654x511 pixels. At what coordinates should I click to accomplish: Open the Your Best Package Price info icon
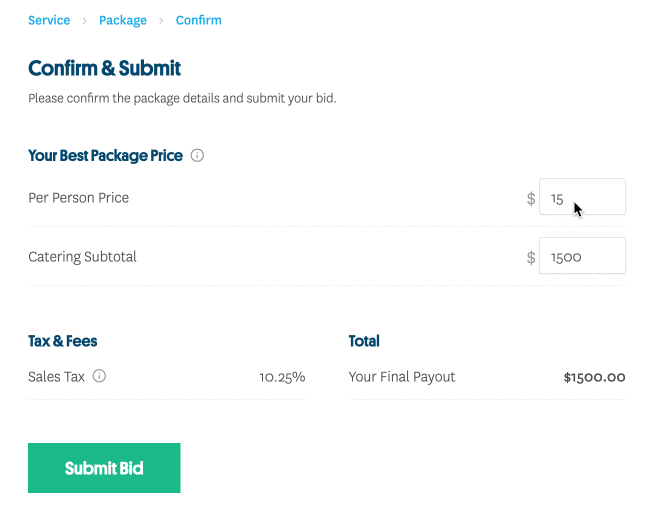point(197,156)
